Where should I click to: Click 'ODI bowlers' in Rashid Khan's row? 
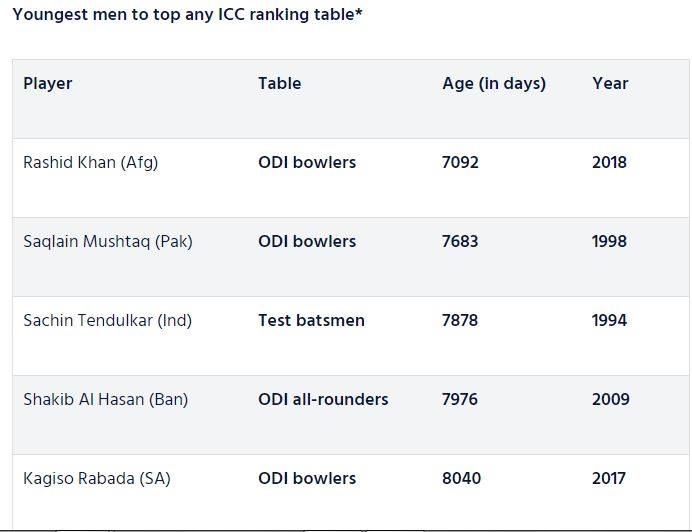(307, 162)
